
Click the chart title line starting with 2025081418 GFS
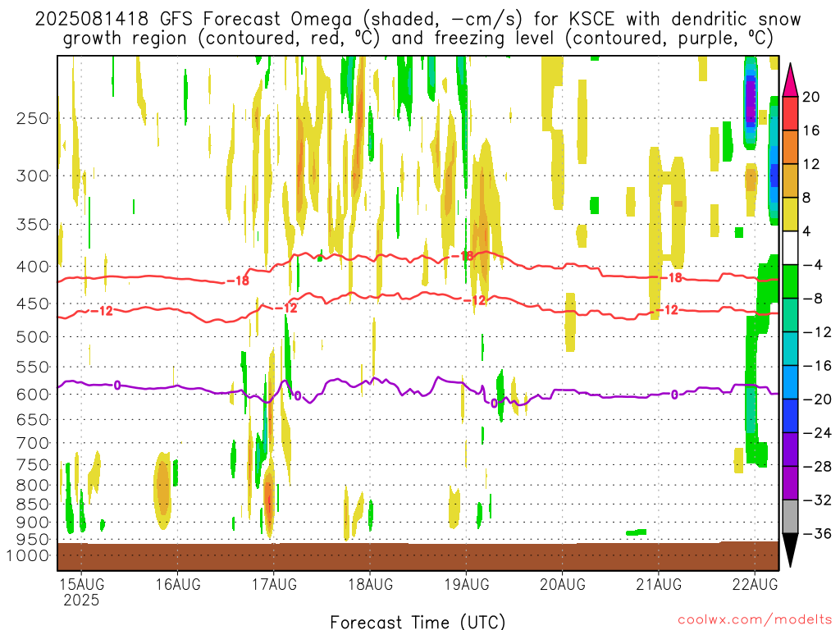click(x=418, y=20)
